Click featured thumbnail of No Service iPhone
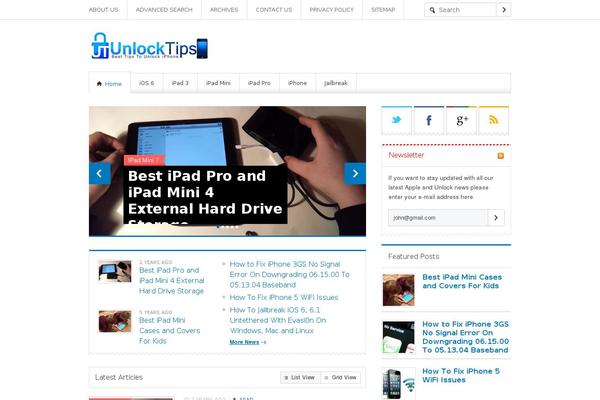 (398, 337)
